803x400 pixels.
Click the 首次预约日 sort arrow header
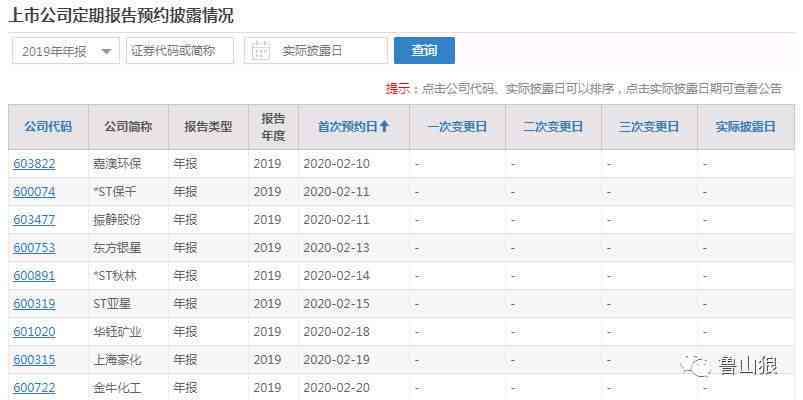pyautogui.click(x=354, y=127)
